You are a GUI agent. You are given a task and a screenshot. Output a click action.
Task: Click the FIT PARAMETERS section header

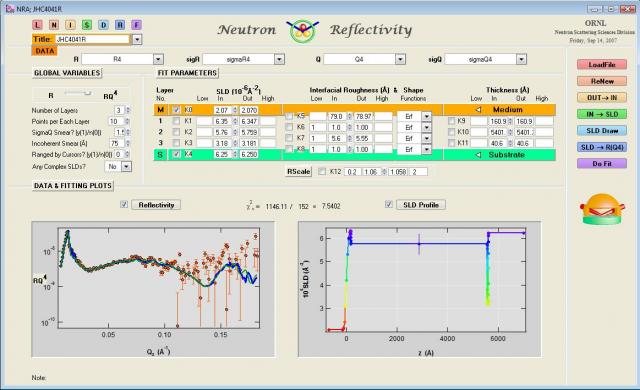[187, 73]
